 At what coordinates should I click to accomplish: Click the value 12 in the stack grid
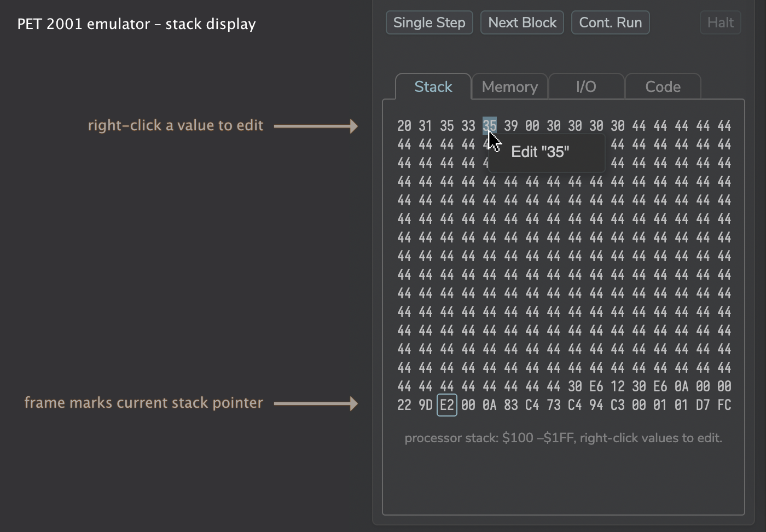pos(618,386)
